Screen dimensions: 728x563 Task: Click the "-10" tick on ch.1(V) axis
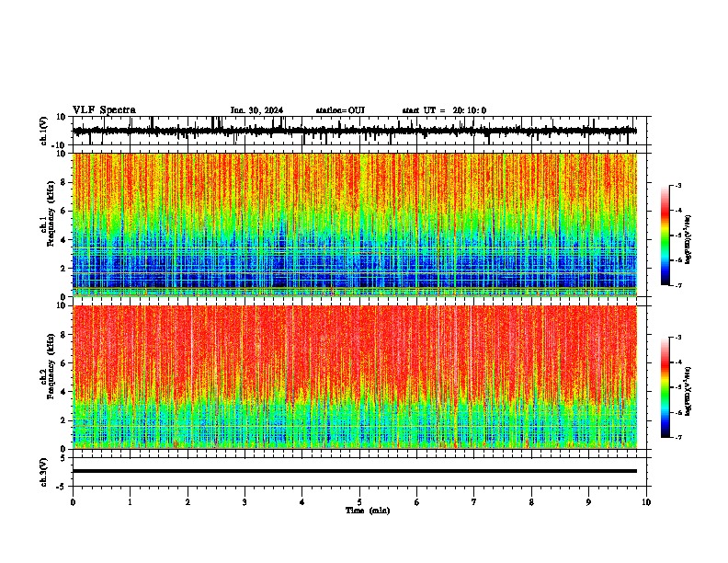pos(59,145)
